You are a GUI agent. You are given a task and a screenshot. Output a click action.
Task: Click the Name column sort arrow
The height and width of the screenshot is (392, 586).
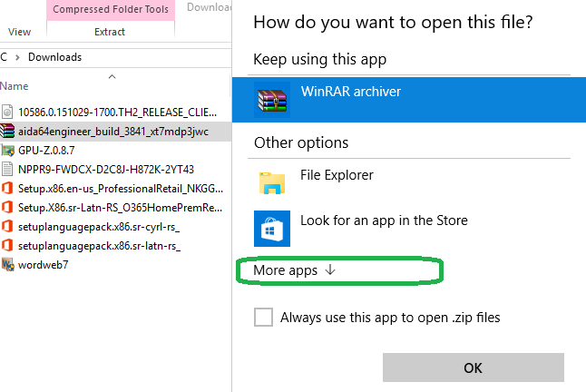coord(112,76)
